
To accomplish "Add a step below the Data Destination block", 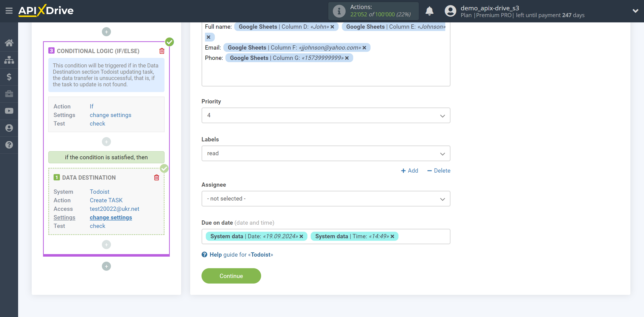I will 106,245.
